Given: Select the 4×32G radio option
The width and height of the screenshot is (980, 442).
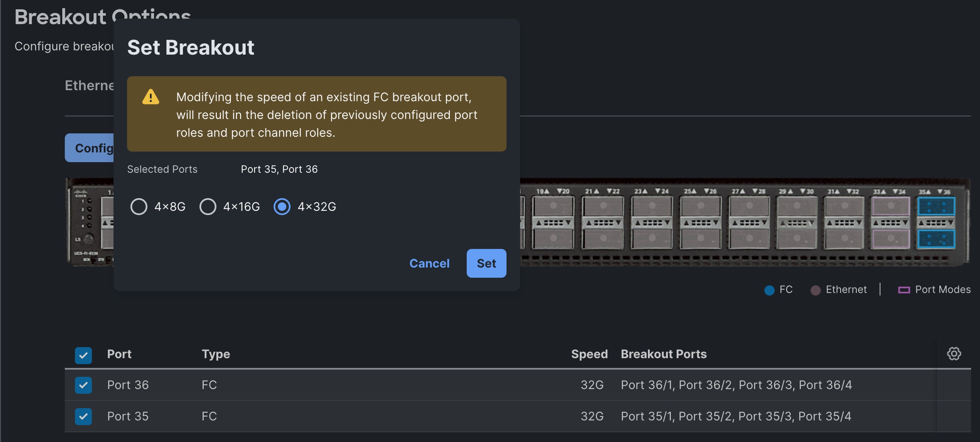Looking at the screenshot, I should point(282,207).
